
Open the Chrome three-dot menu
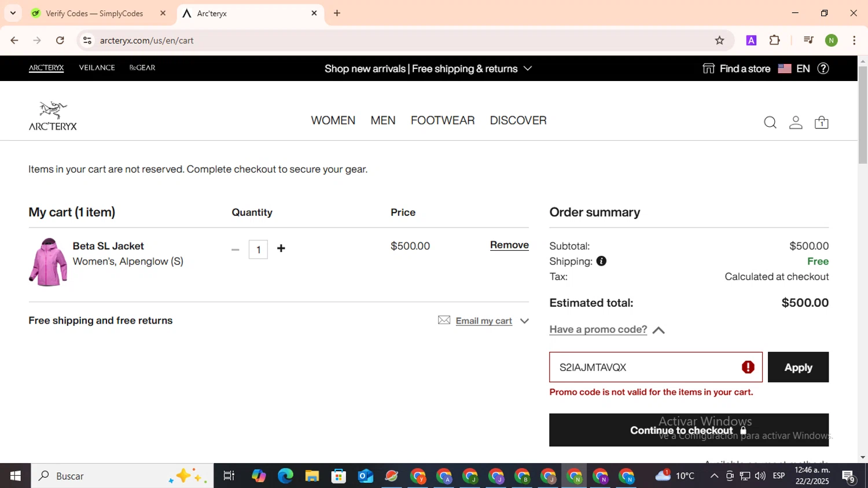coord(854,41)
